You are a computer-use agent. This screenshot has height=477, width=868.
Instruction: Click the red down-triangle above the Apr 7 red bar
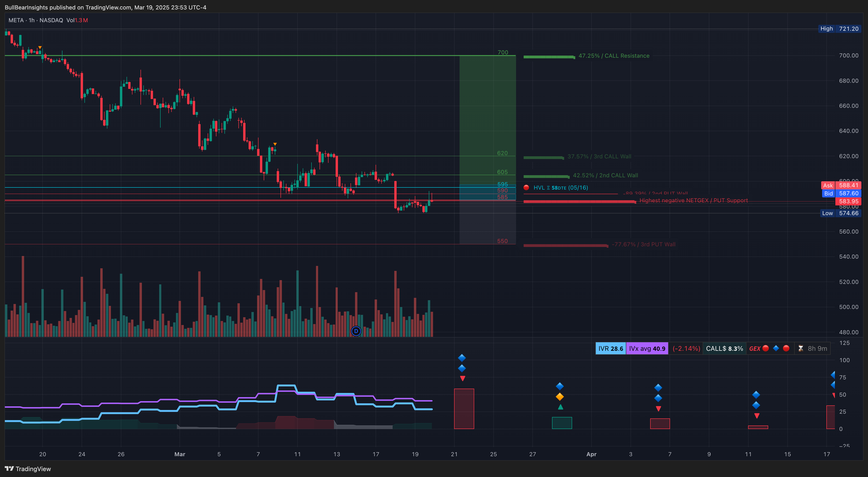click(658, 409)
